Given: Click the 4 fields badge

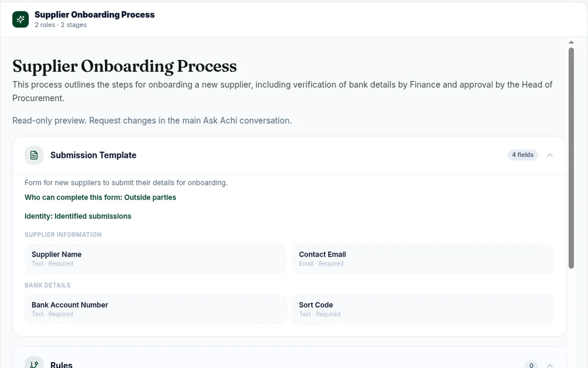Looking at the screenshot, I should coord(523,155).
